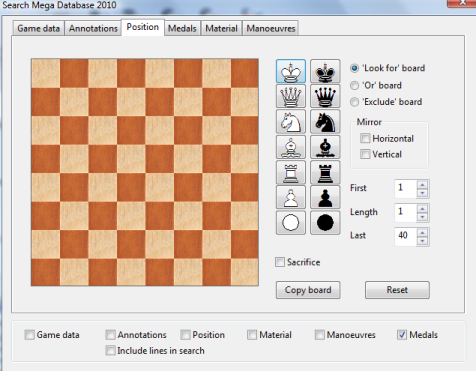
Task: Open the Manoeuvres tab
Action: tap(271, 28)
